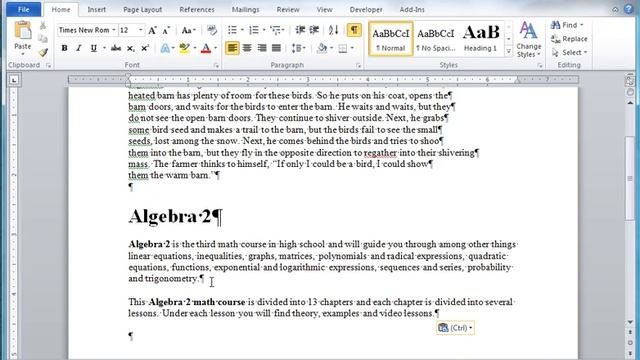Viewport: 640px width, 360px height.
Task: Open the Borders dropdown arrow
Action: click(x=352, y=48)
